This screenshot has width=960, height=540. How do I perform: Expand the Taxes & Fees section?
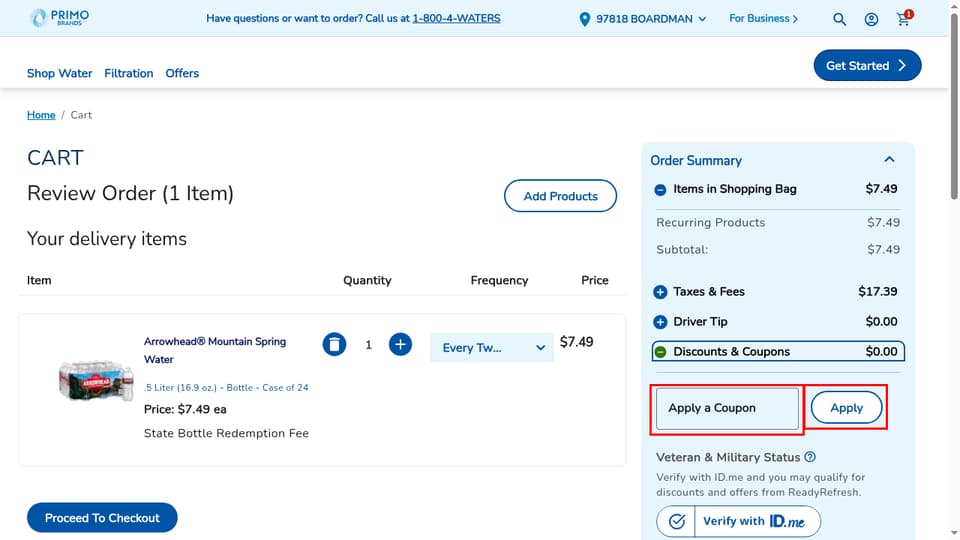[660, 292]
